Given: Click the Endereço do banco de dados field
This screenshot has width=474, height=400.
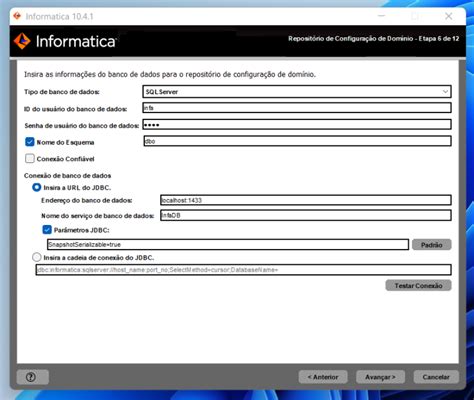Looking at the screenshot, I should click(x=306, y=200).
